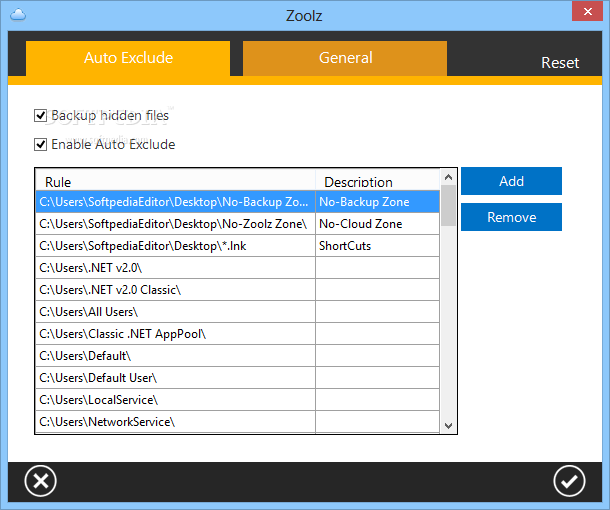The width and height of the screenshot is (610, 510).
Task: Click the ShortCuts description cell
Action: (378, 245)
